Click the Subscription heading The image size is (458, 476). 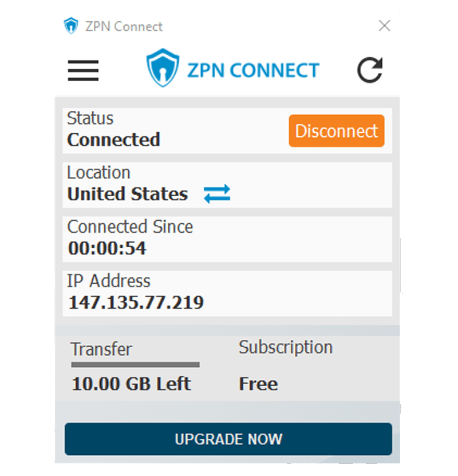(286, 347)
